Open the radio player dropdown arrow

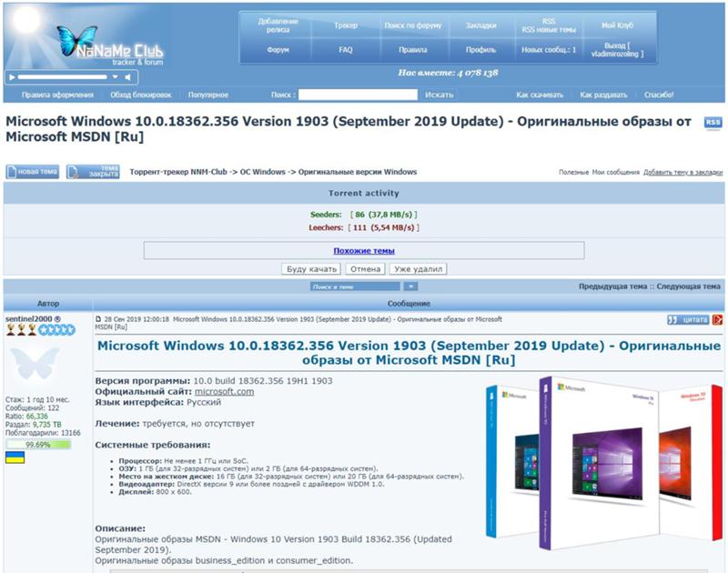(116, 77)
